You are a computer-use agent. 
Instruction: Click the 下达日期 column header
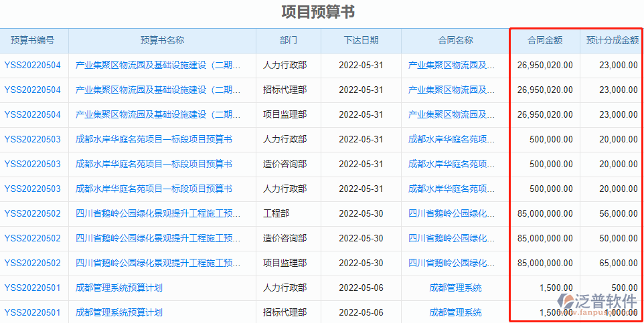(361, 40)
